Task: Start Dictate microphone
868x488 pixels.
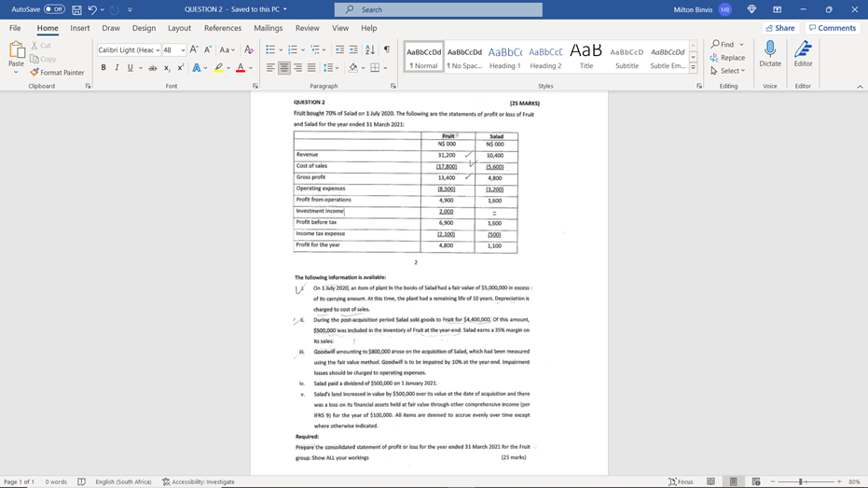Action: click(x=770, y=54)
